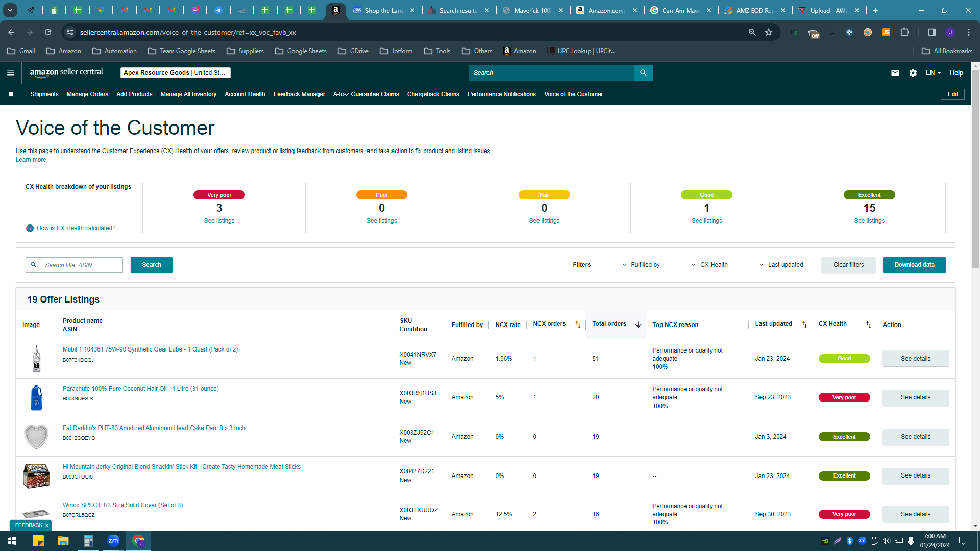980x551 pixels.
Task: Click the browser zoom magnifier in the address bar
Action: [752, 32]
